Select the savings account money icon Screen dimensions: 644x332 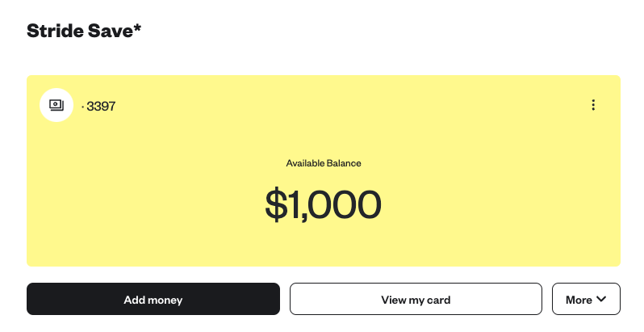56,105
